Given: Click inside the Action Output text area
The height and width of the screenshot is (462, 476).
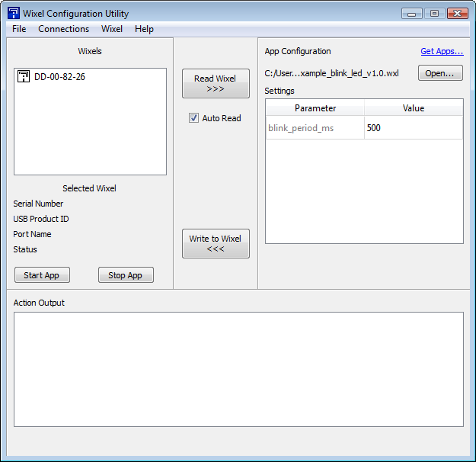Looking at the screenshot, I should (x=238, y=369).
